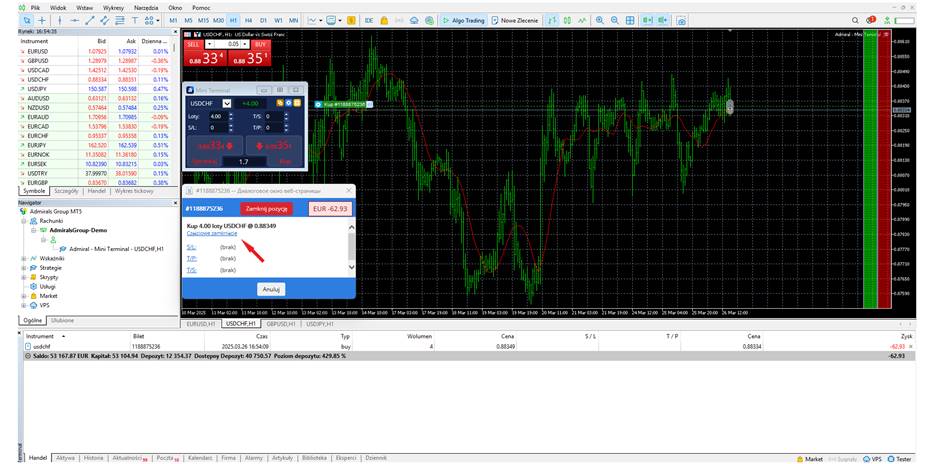
Task: Click the S/L link in position dialog
Action: pyautogui.click(x=191, y=247)
